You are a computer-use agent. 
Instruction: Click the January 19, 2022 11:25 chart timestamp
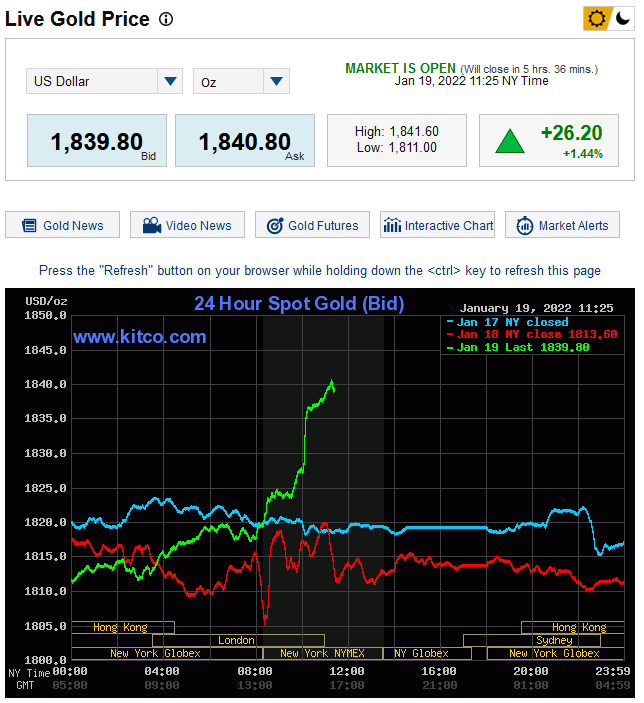tap(536, 308)
